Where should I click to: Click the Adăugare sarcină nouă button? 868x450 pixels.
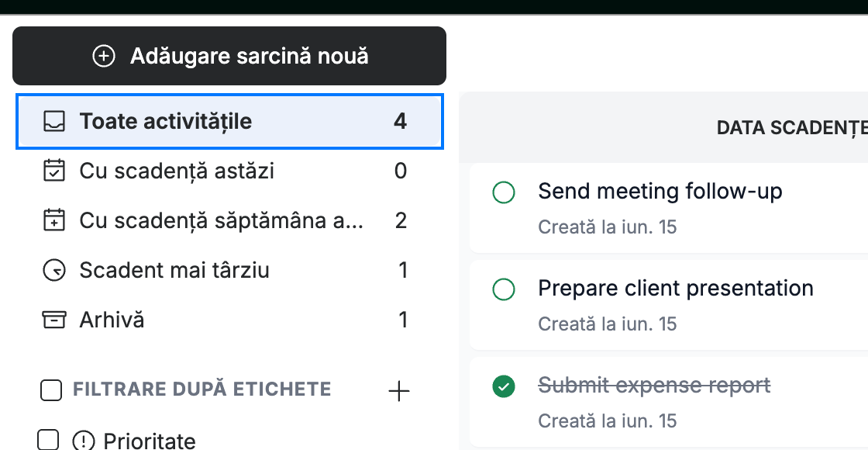[229, 56]
